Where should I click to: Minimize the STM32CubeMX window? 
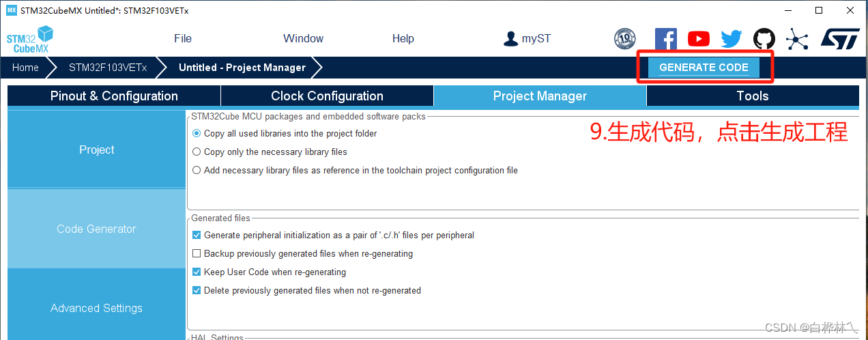pyautogui.click(x=787, y=10)
